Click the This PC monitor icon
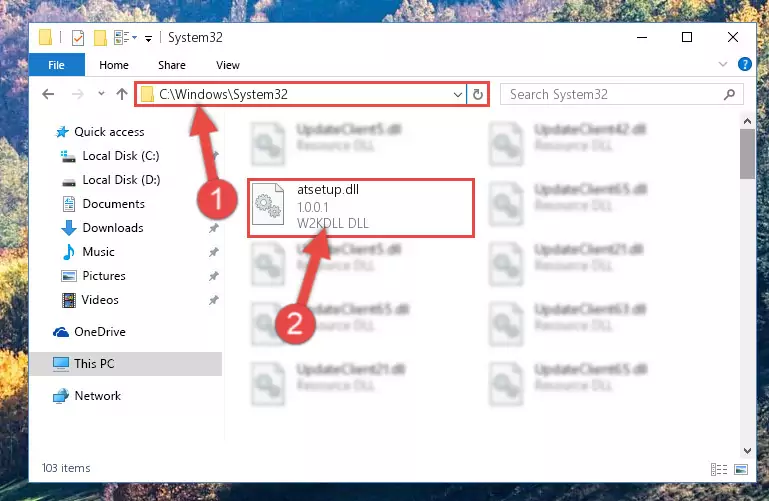The image size is (769, 501). pos(61,364)
